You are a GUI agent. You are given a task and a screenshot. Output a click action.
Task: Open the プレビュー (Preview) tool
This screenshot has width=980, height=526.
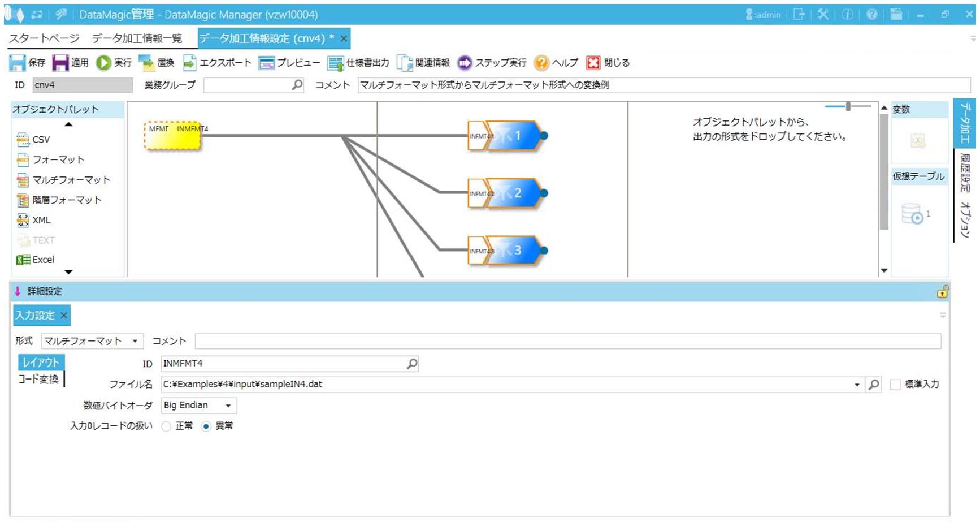click(266, 63)
